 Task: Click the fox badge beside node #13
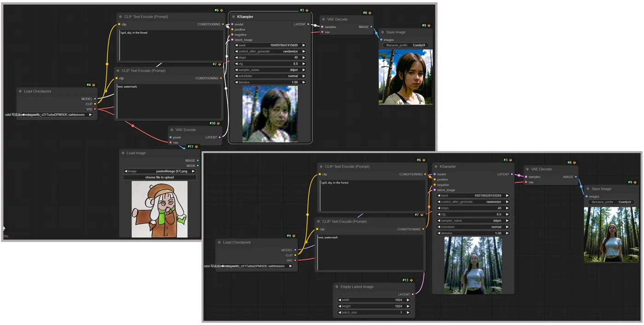point(411,280)
